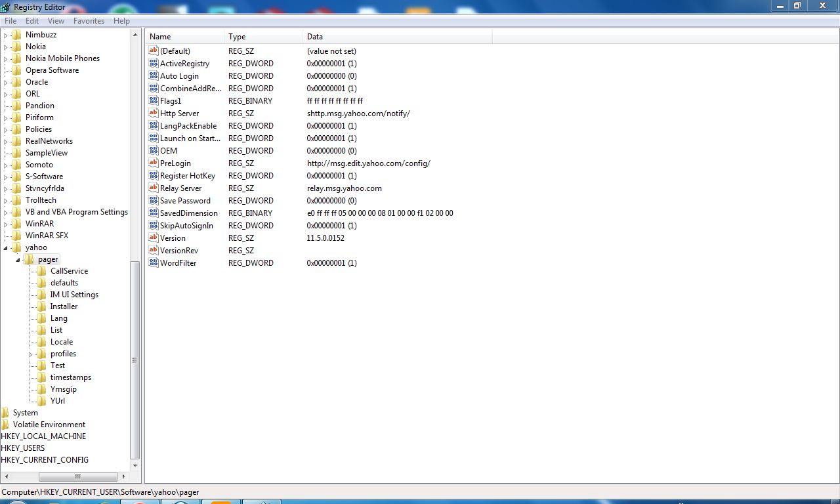840x504 pixels.
Task: Expand the Policies key
Action: pos(6,129)
